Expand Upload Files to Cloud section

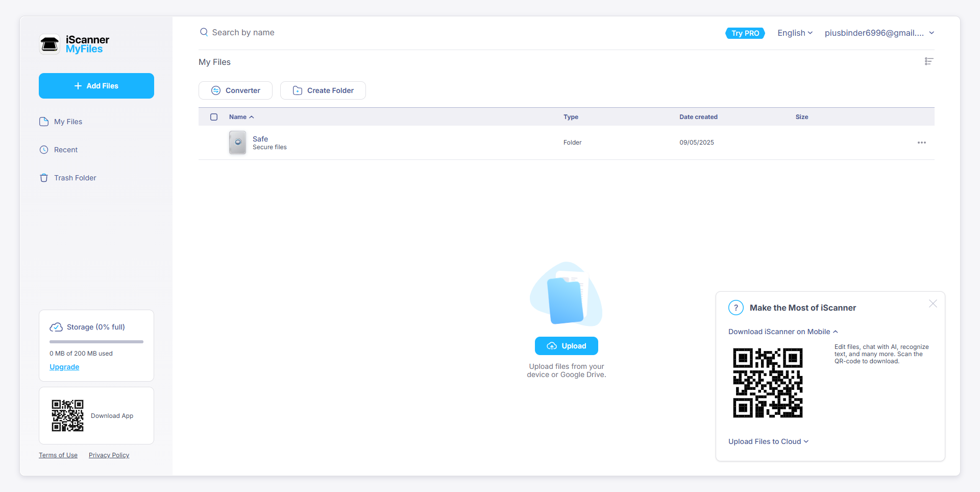point(768,441)
